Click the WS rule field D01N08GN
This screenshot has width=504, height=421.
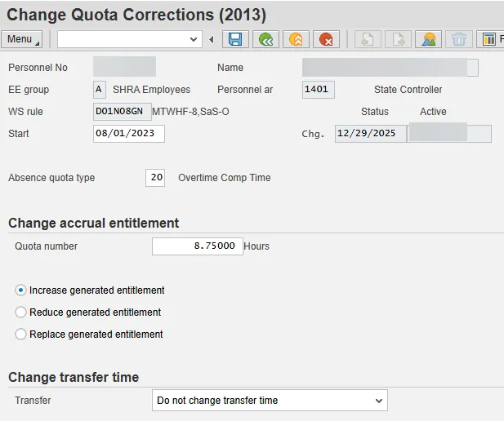pyautogui.click(x=122, y=112)
